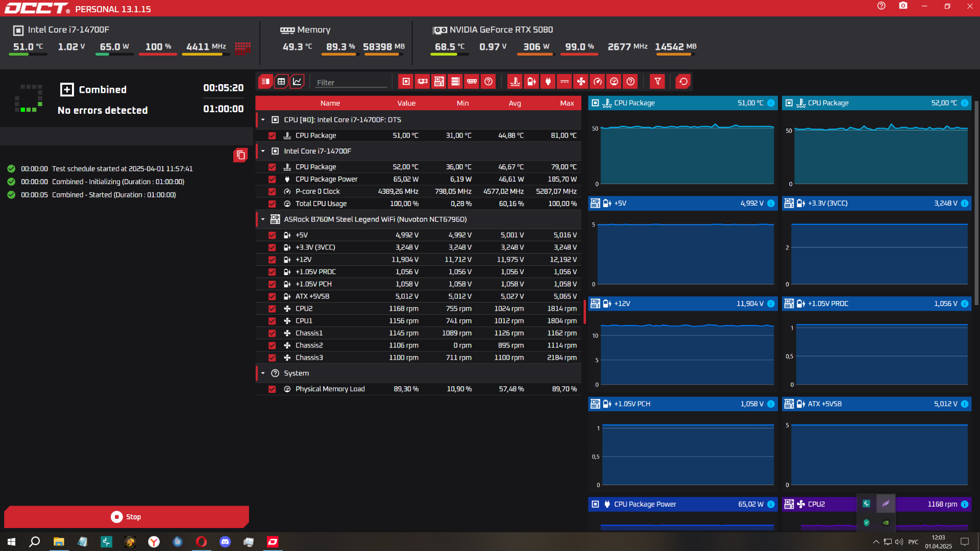Open the Intel Core i7-14700F summary header
Viewport: 980px width, 551px height.
61,30
